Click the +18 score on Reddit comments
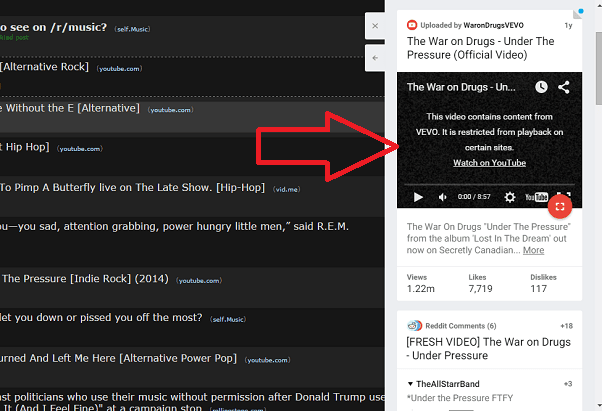 (566, 326)
